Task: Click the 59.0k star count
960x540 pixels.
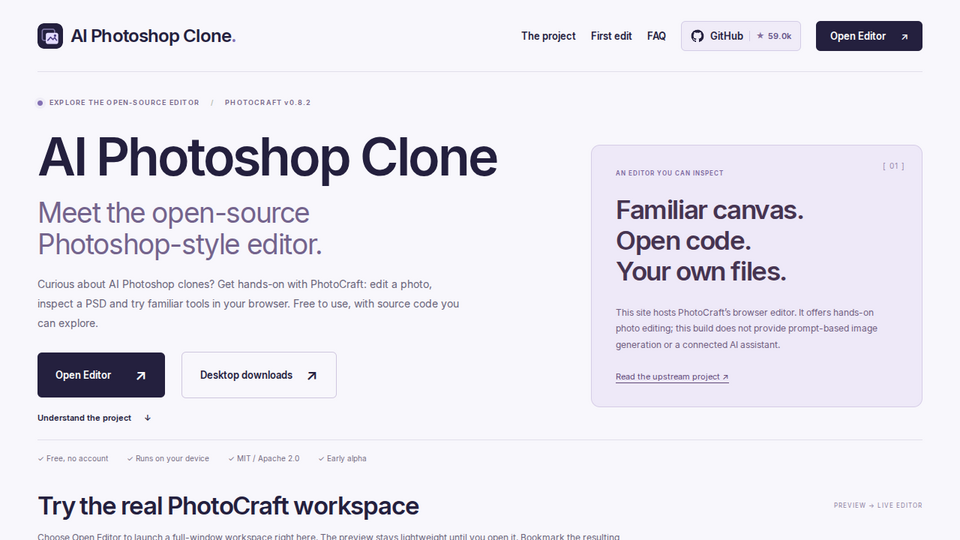Action: [774, 36]
